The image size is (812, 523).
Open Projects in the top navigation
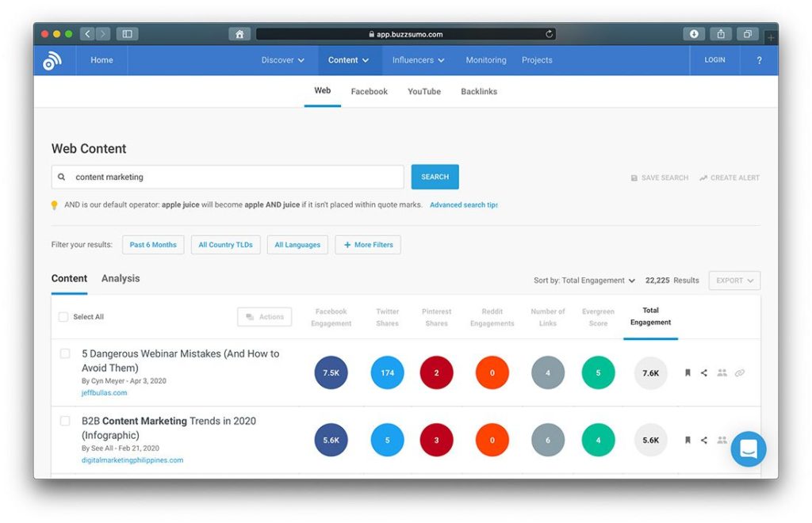click(537, 60)
